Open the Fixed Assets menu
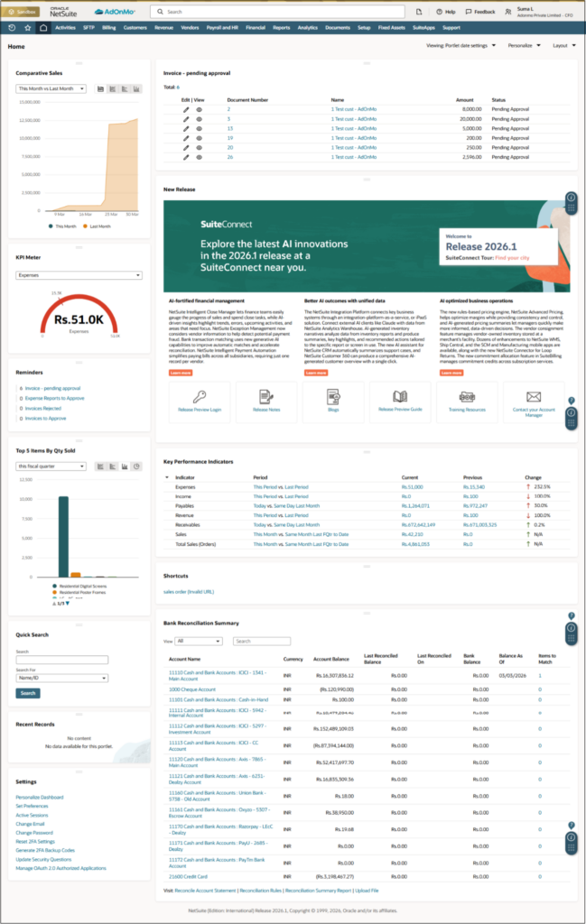The width and height of the screenshot is (586, 924). coord(392,28)
